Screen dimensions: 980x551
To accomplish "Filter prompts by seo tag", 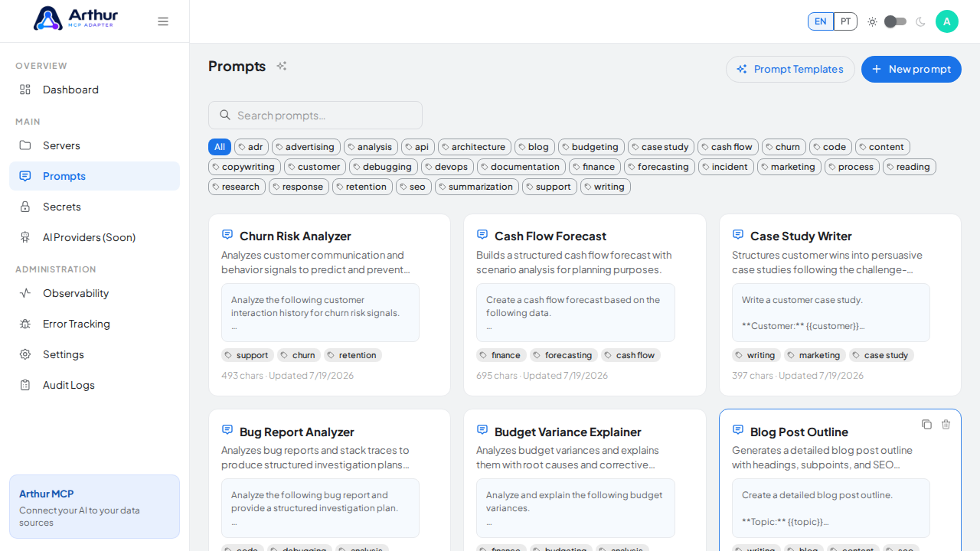I will pos(413,187).
